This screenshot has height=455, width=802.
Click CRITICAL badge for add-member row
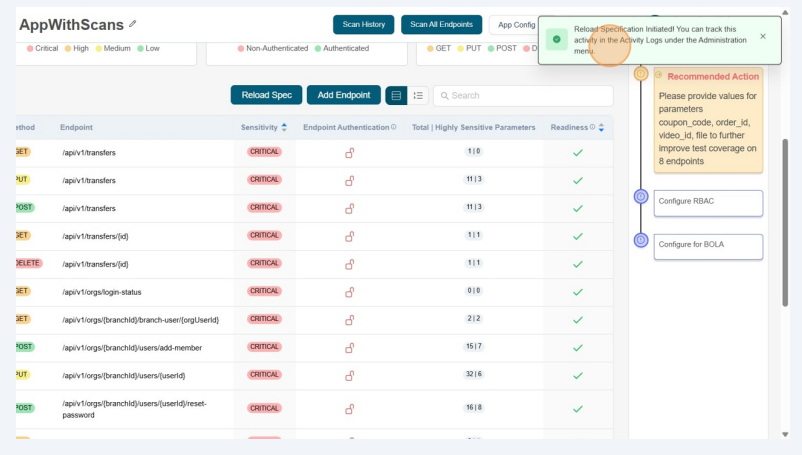pos(264,347)
